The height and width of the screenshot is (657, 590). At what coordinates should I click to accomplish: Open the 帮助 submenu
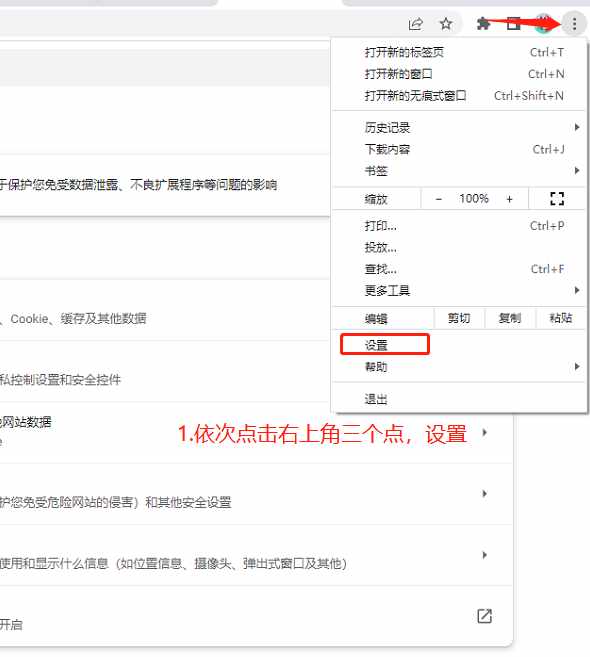coord(460,367)
